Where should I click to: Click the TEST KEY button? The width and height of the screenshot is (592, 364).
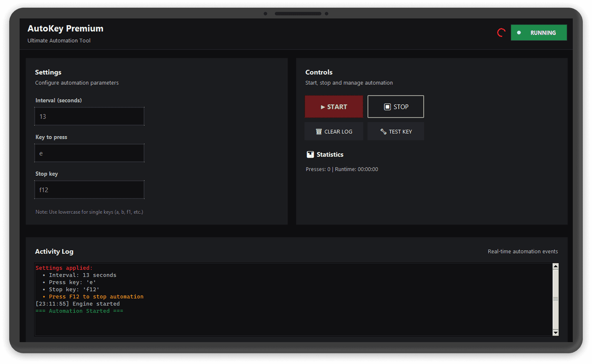[396, 131]
